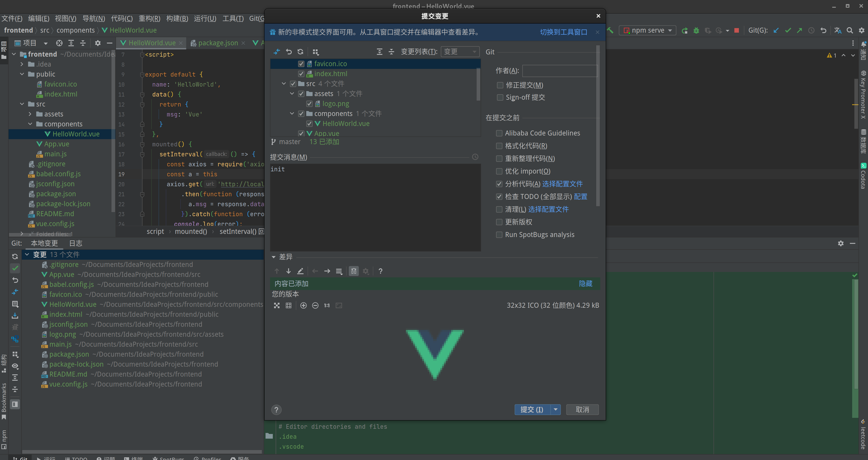Collapse the 变更 13 个文件 node
Screen dimensions: 868x460
[x=27, y=254]
